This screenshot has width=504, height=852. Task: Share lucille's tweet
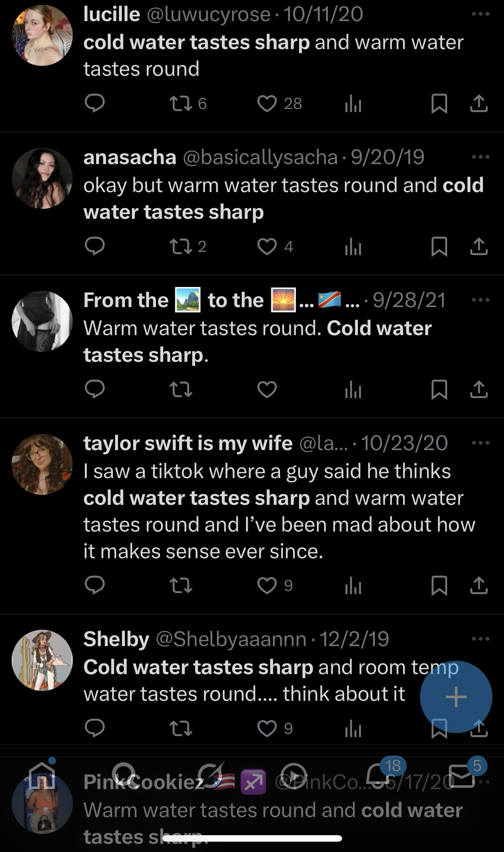tap(479, 104)
